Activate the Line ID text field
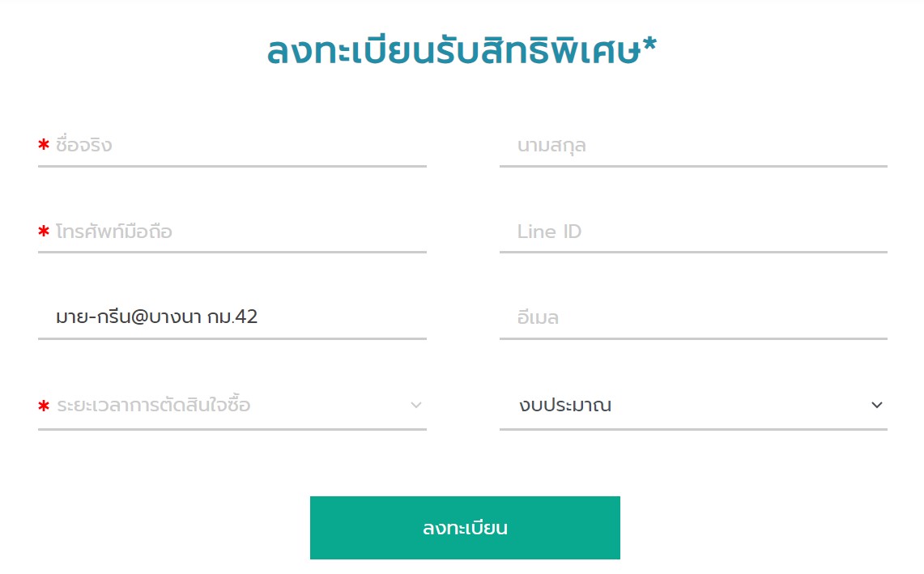 point(693,232)
